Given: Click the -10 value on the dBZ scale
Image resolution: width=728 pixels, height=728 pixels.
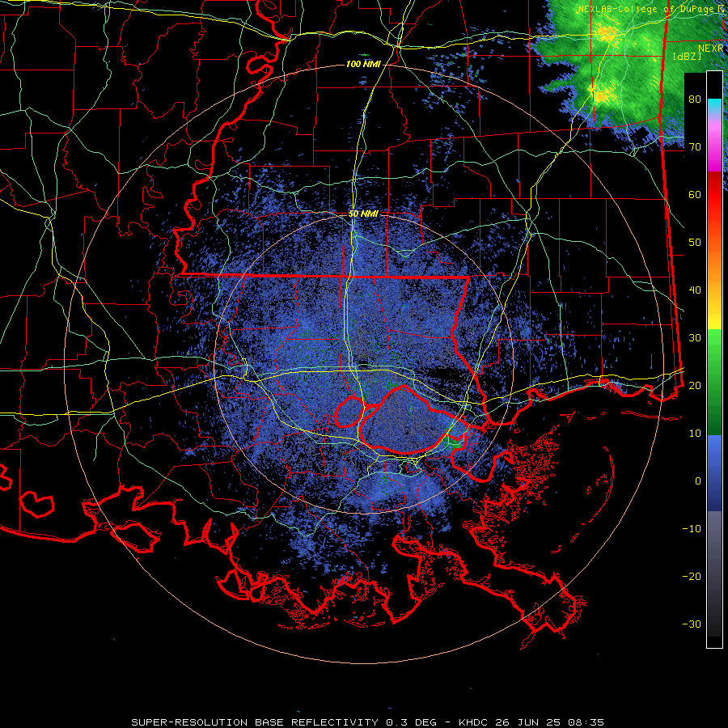Looking at the screenshot, I should (692, 529).
